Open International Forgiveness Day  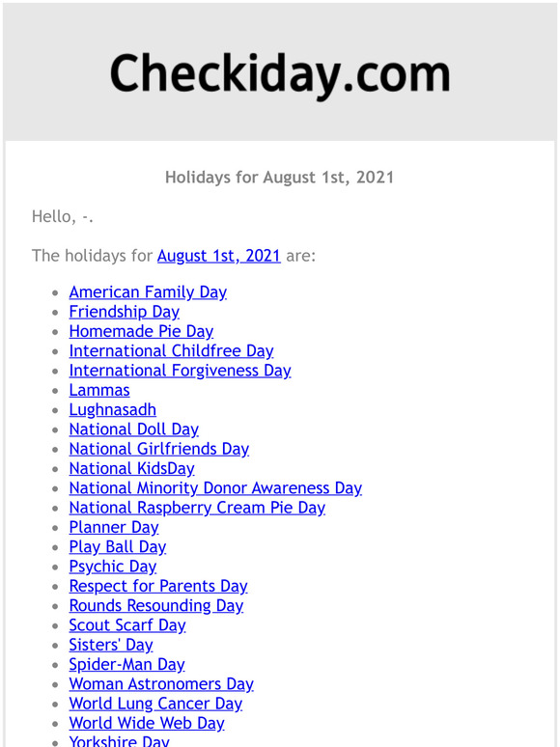tap(180, 371)
